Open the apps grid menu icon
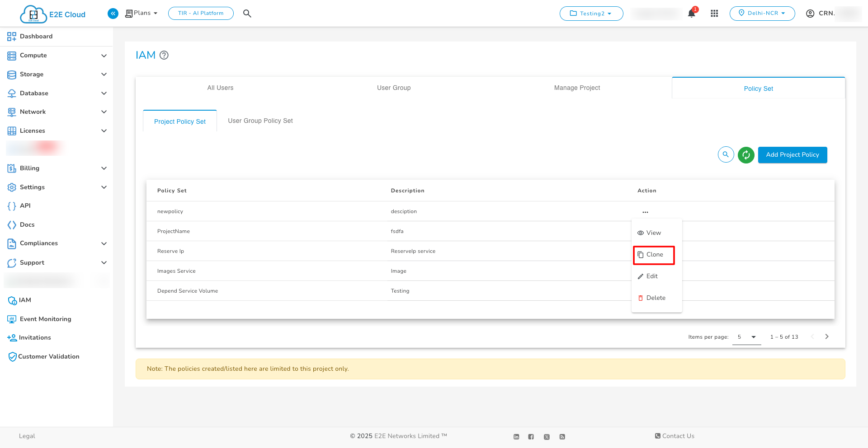 [714, 14]
